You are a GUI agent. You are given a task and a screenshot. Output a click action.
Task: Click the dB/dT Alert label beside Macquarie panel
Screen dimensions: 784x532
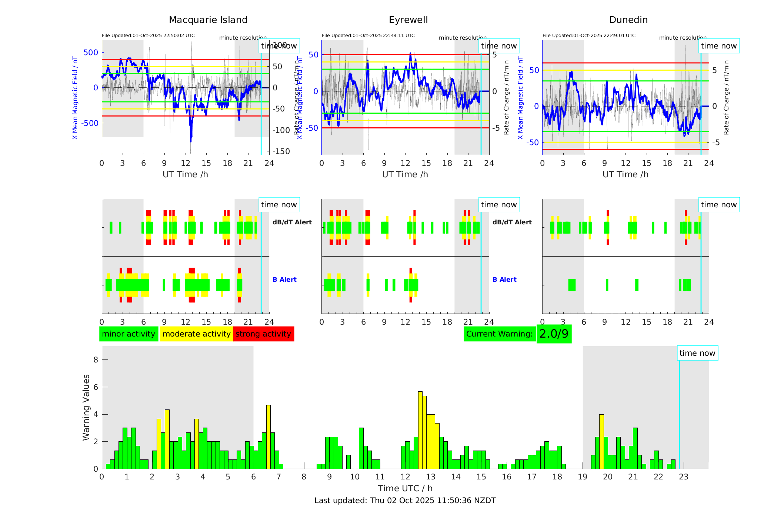[292, 222]
